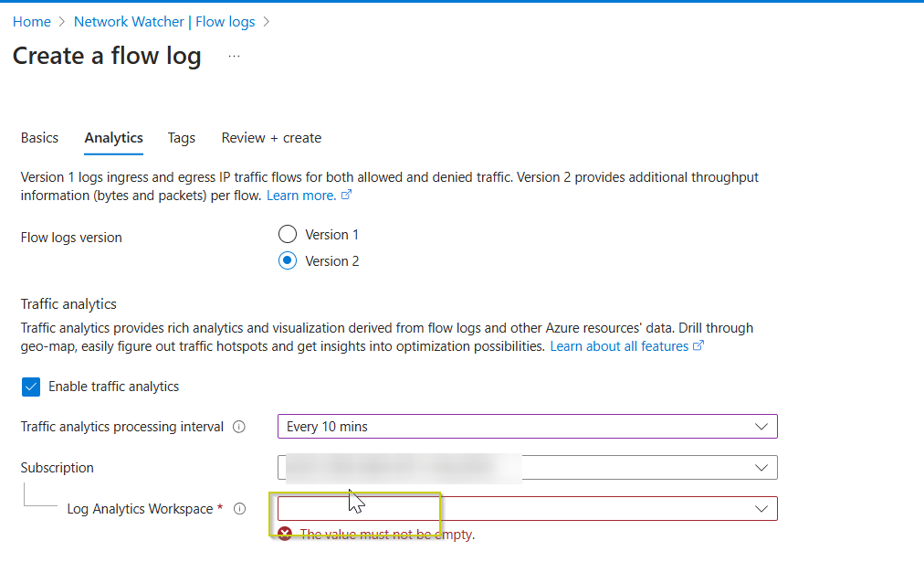Image resolution: width=924 pixels, height=583 pixels.
Task: Uncheck Enable traffic analytics checkbox
Action: tap(32, 387)
